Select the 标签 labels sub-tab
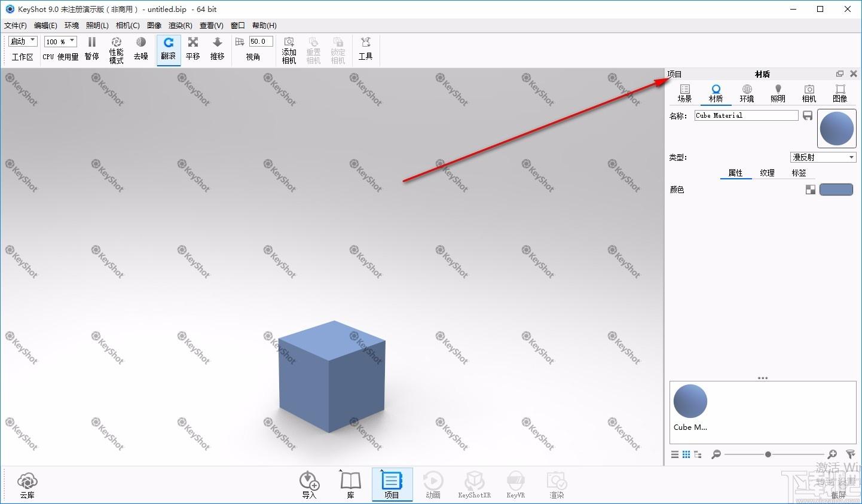The height and width of the screenshot is (504, 862). pyautogui.click(x=799, y=173)
